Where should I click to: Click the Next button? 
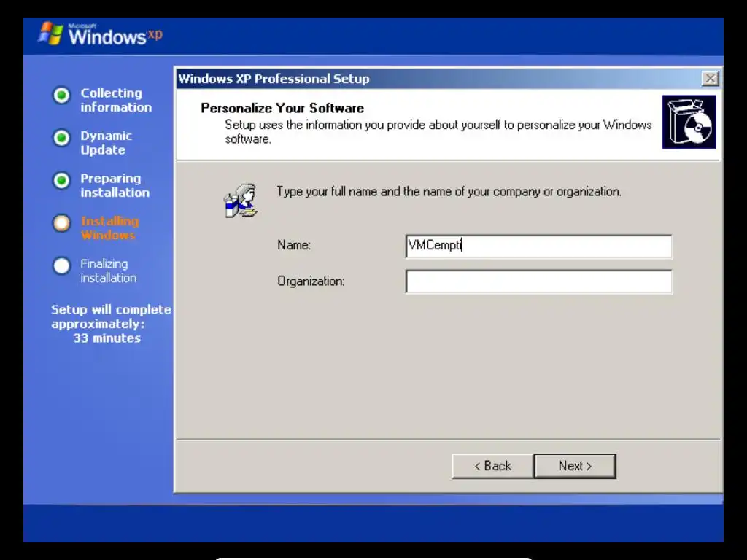[575, 466]
